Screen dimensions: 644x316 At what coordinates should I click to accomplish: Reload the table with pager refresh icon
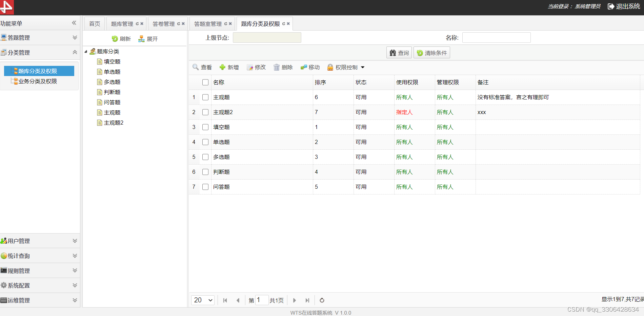(322, 300)
